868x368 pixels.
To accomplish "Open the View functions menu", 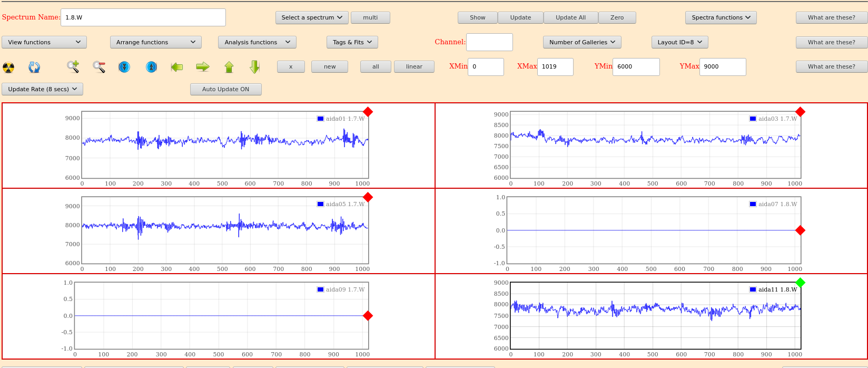I will [x=44, y=43].
